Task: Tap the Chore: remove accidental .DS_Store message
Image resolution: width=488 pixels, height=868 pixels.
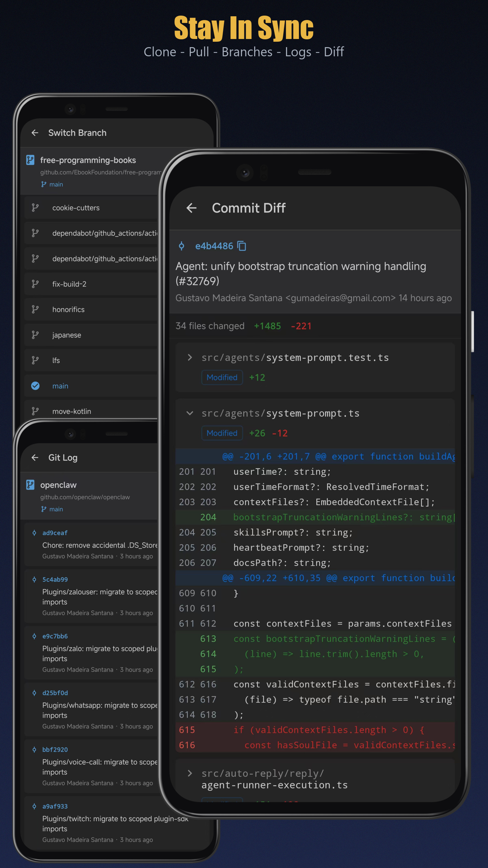Action: pyautogui.click(x=100, y=545)
